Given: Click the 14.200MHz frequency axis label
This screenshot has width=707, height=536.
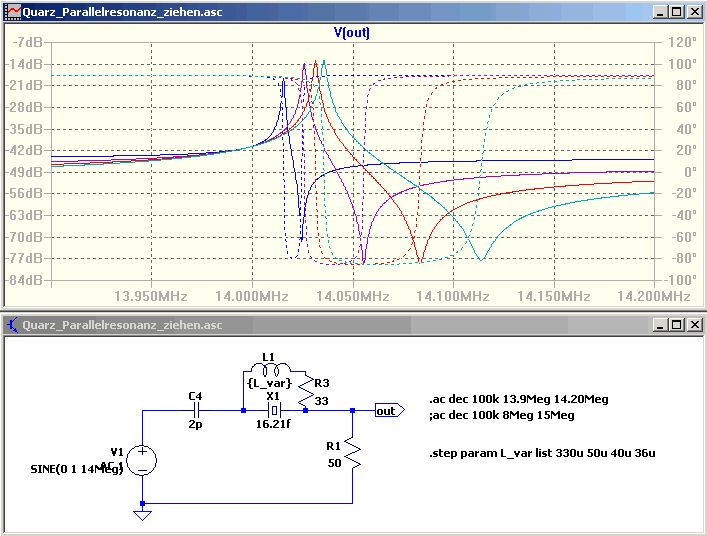Looking at the screenshot, I should (x=654, y=296).
